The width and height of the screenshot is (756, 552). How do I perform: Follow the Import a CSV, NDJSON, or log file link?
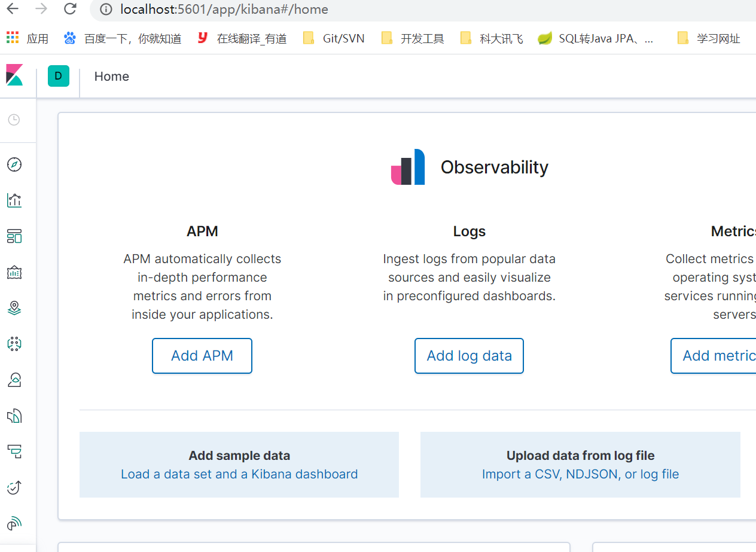click(580, 474)
